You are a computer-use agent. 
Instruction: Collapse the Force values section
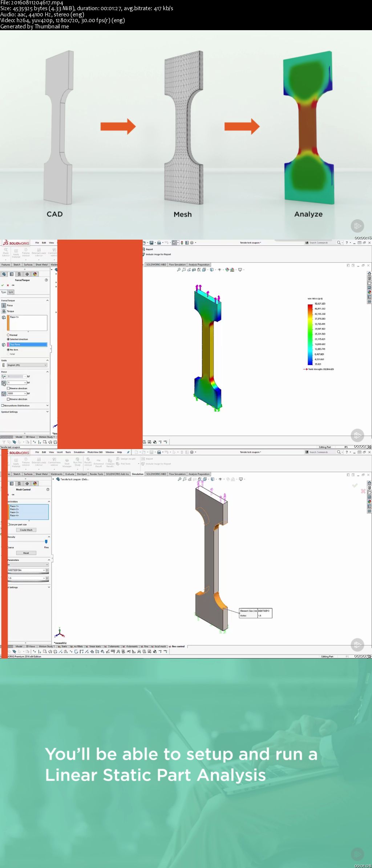pos(47,372)
